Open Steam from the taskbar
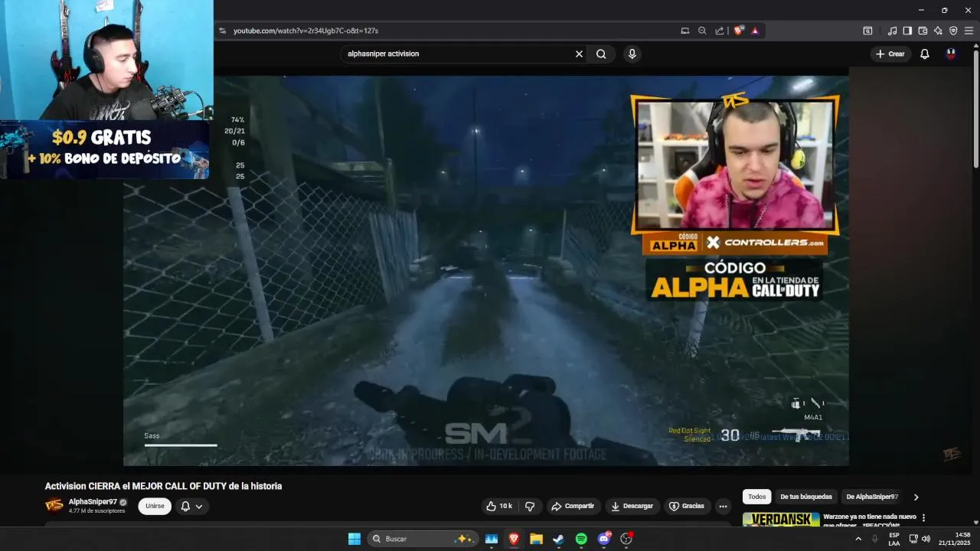Viewport: 980px width, 551px height. tap(558, 539)
